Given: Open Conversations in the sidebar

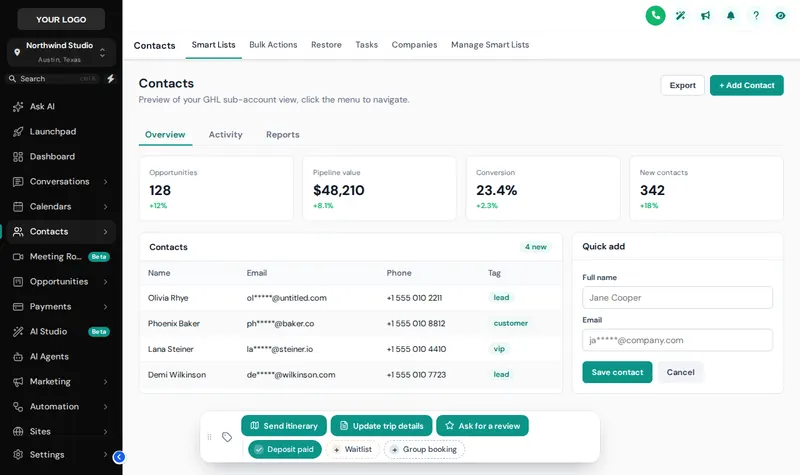Looking at the screenshot, I should click(61, 181).
